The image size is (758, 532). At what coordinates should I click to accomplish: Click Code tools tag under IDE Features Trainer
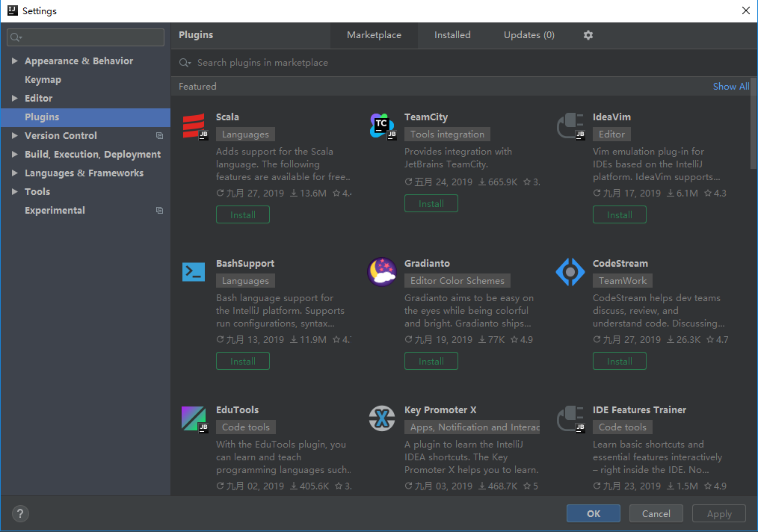[622, 427]
